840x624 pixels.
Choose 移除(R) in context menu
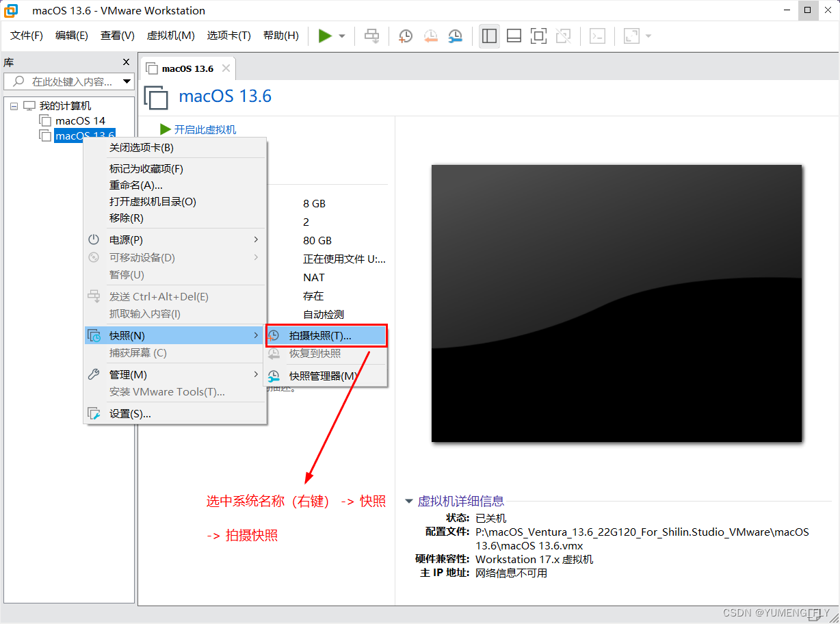pyautogui.click(x=174, y=218)
